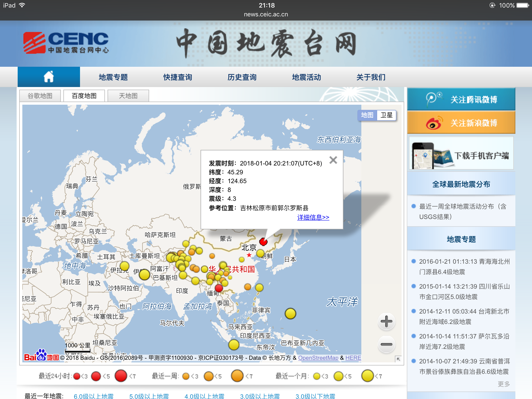Click the CENC logo
This screenshot has width=532, height=399.
66,43
